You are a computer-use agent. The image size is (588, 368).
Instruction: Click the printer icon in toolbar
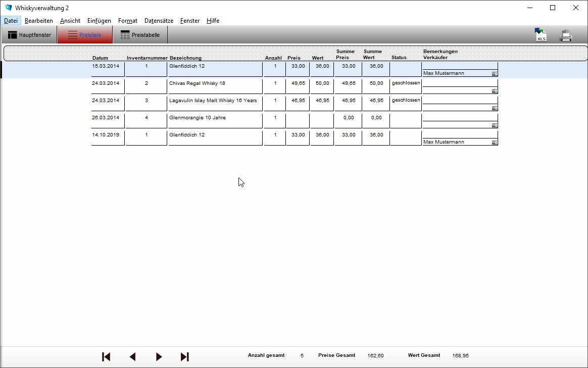(x=566, y=35)
